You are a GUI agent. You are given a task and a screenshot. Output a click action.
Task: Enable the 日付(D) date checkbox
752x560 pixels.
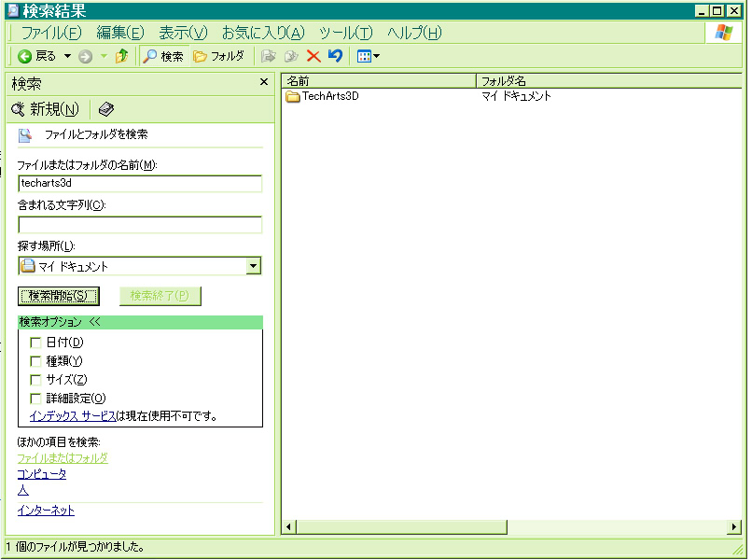[36, 343]
